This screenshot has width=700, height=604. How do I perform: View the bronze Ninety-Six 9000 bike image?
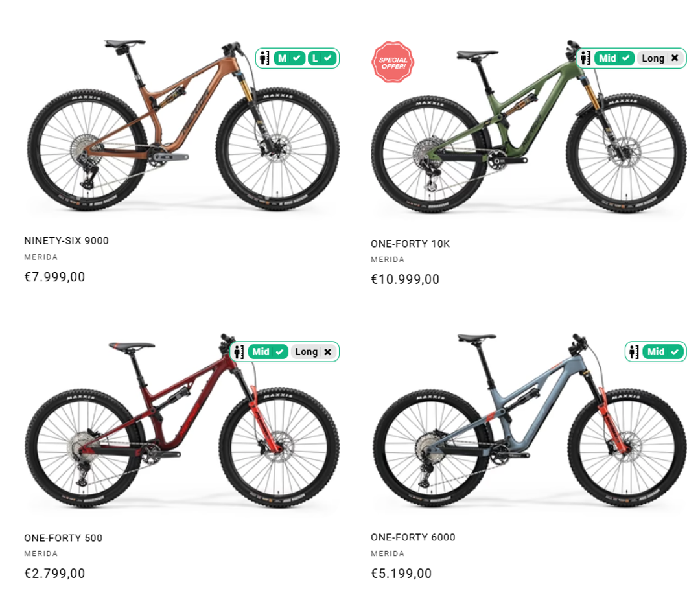(x=183, y=126)
